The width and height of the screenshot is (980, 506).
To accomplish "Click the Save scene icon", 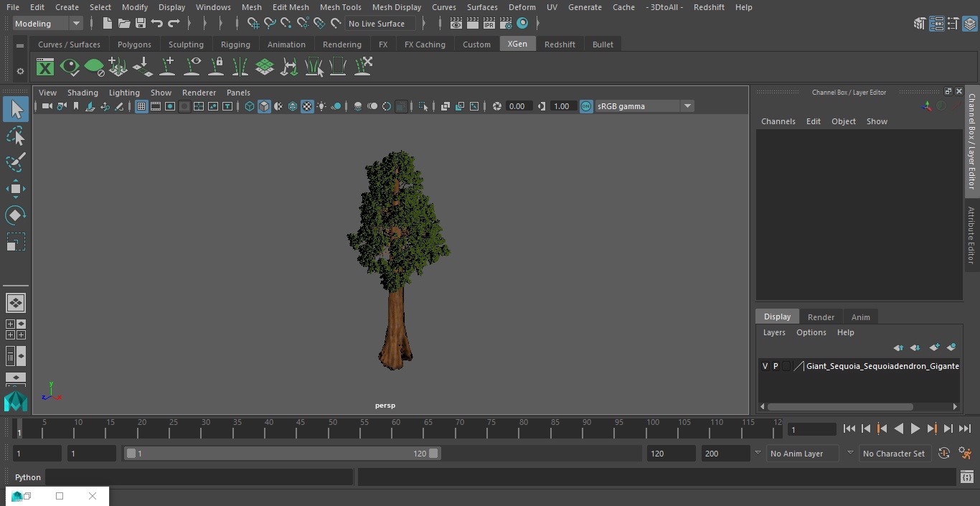I will [141, 24].
